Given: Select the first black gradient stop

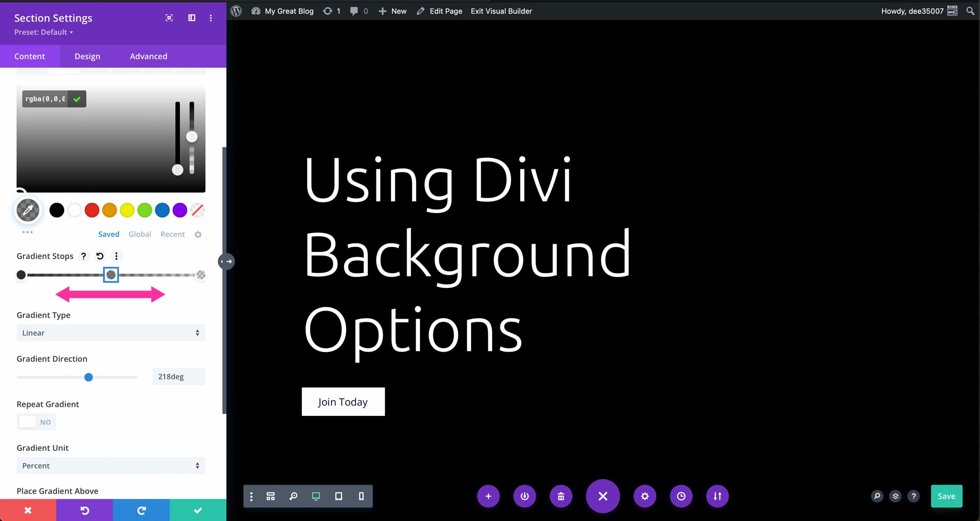Looking at the screenshot, I should (21, 275).
